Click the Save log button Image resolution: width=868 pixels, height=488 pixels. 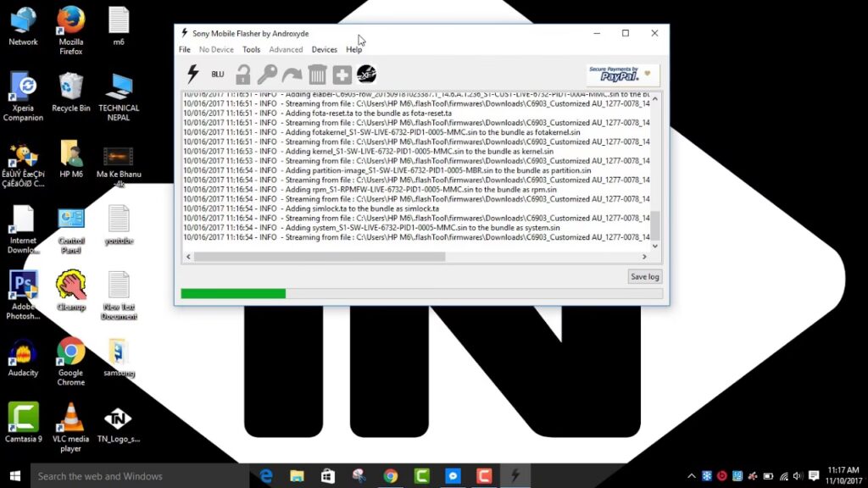tap(644, 276)
